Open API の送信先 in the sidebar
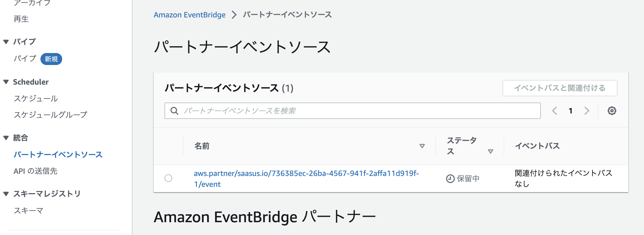This screenshot has height=235, width=644. tap(36, 171)
